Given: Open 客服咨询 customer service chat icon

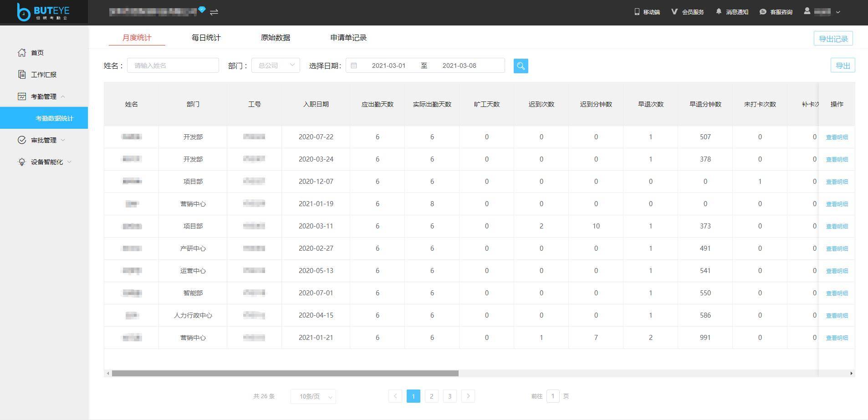Looking at the screenshot, I should pos(763,11).
